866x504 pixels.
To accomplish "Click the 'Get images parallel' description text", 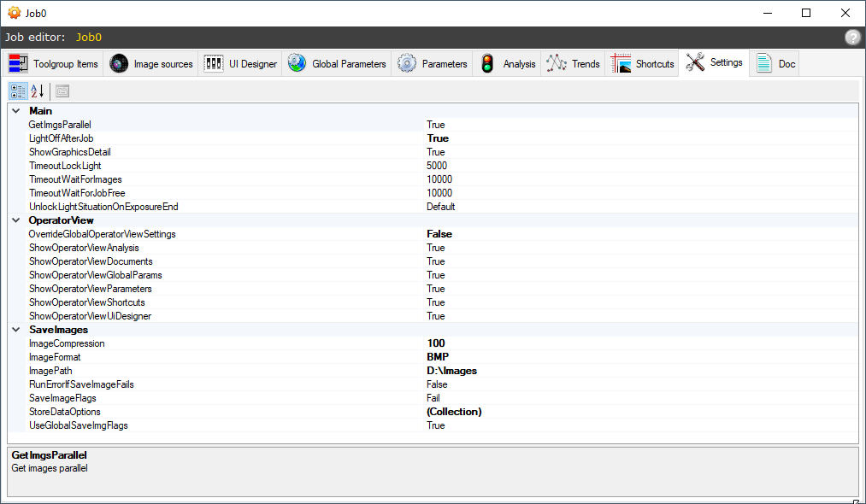I will point(50,468).
